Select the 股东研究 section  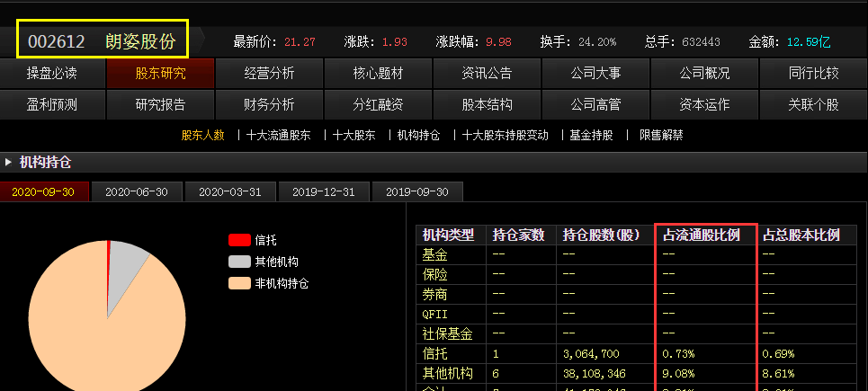click(x=160, y=73)
